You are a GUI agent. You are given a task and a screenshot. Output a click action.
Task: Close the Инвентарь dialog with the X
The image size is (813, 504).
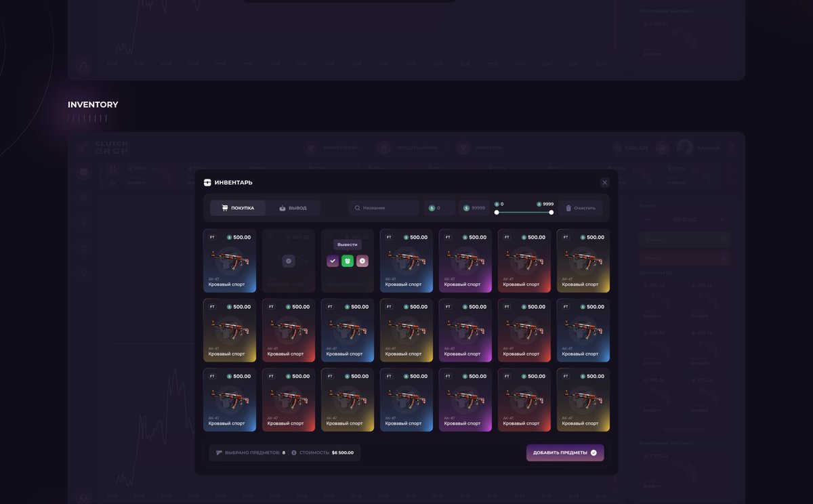[x=605, y=182]
